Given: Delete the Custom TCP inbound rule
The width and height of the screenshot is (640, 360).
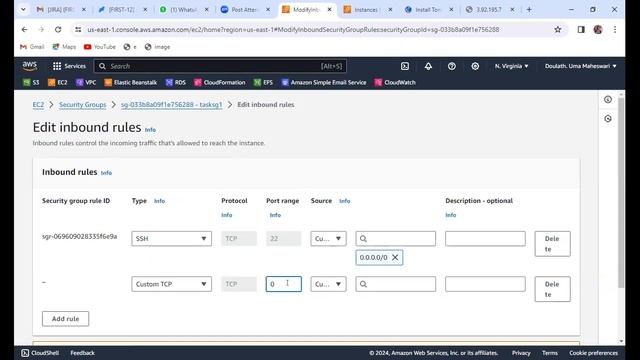Looking at the screenshot, I should [x=552, y=289].
